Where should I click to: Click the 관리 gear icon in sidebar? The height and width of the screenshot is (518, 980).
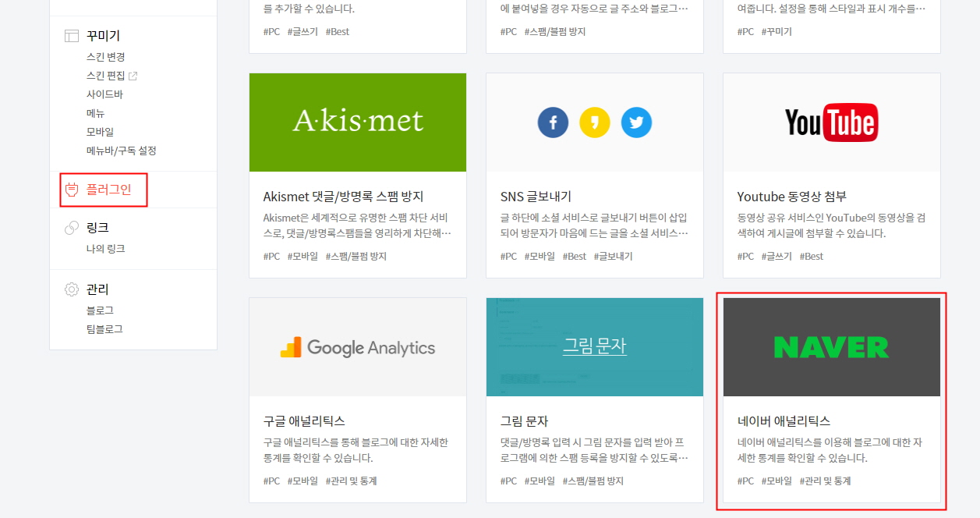[72, 289]
